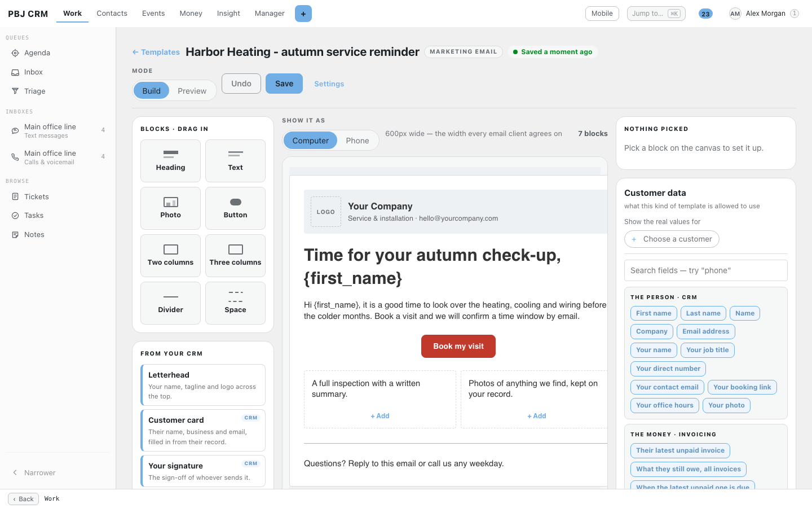Focus the Search fields input
Screen dimensions: 812x508
(706, 270)
